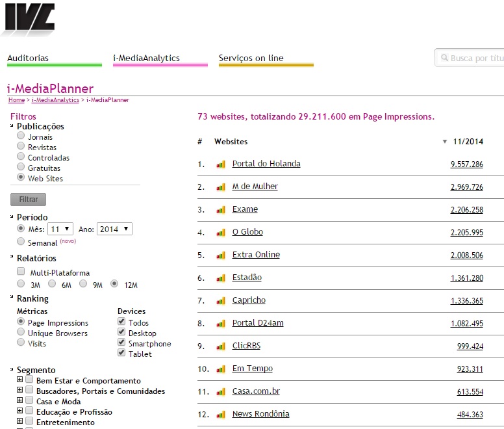
Task: Check Bem Estar e Comportamento checkbox
Action: [29, 379]
